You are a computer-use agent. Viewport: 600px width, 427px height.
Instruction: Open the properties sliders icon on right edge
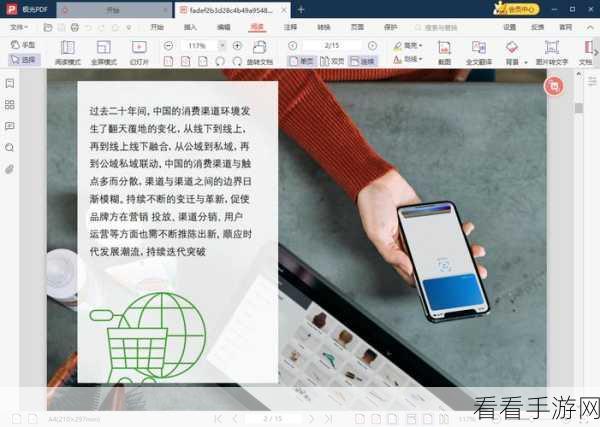coord(592,81)
